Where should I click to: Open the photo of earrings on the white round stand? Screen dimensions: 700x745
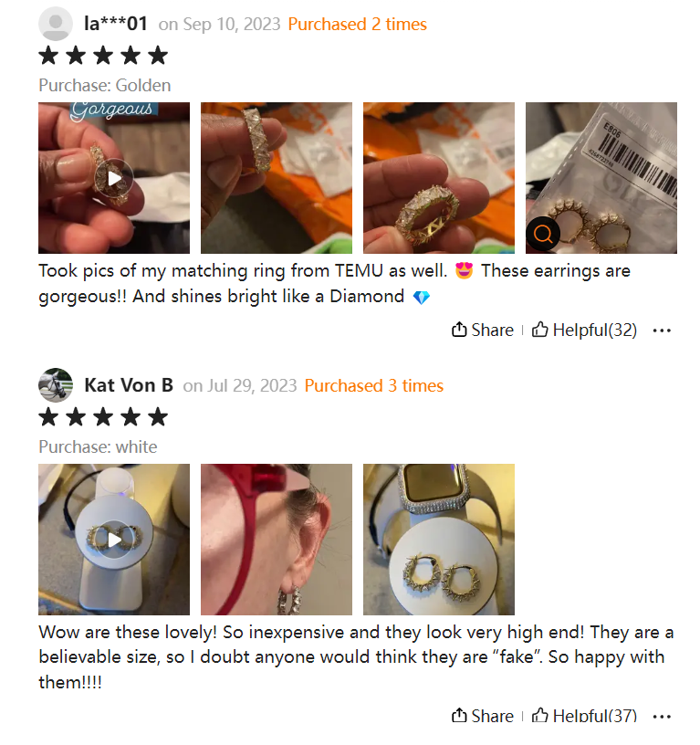[x=439, y=540]
